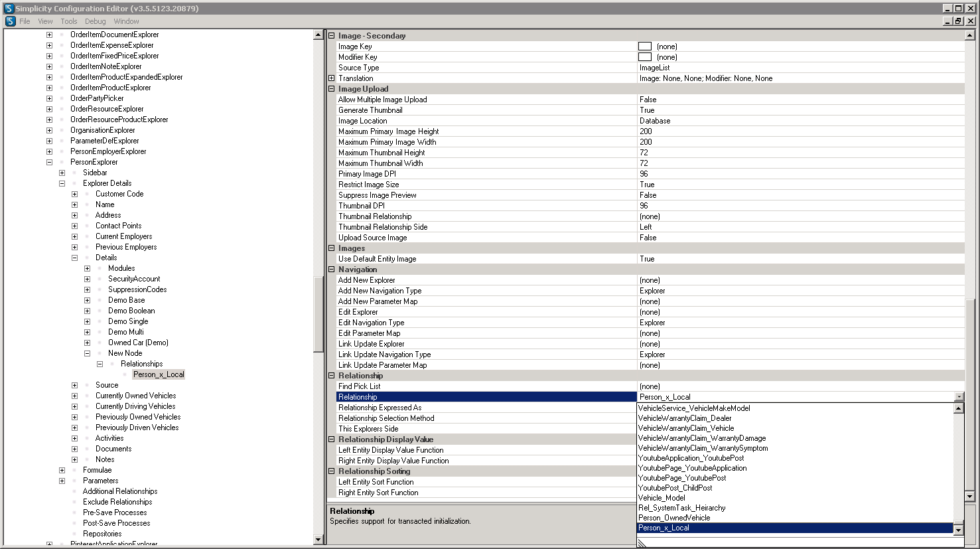Click the Simplicity icon beside File menu
The width and height of the screenshot is (980, 549).
click(10, 21)
